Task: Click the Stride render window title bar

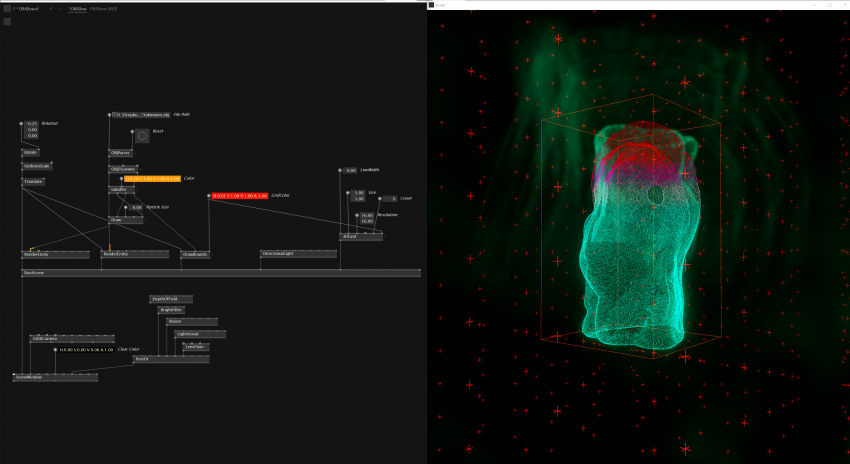Action: (638, 5)
